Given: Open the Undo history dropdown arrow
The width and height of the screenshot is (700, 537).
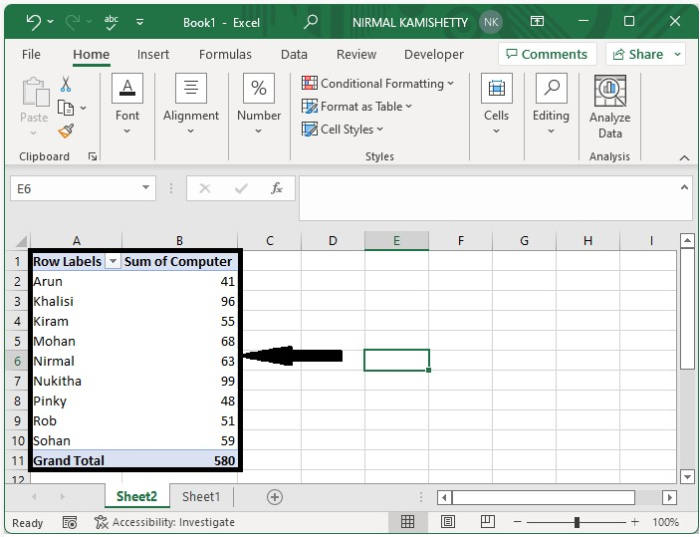Looking at the screenshot, I should click(50, 21).
